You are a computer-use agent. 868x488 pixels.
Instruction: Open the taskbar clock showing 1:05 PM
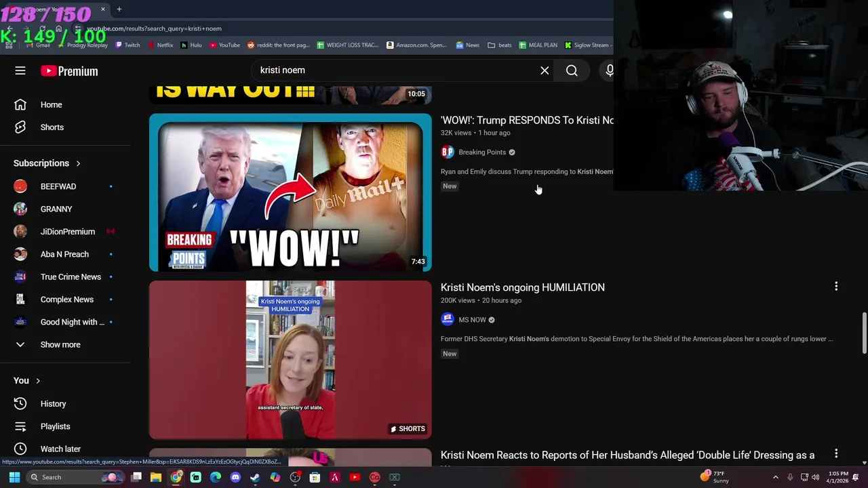pyautogui.click(x=838, y=477)
